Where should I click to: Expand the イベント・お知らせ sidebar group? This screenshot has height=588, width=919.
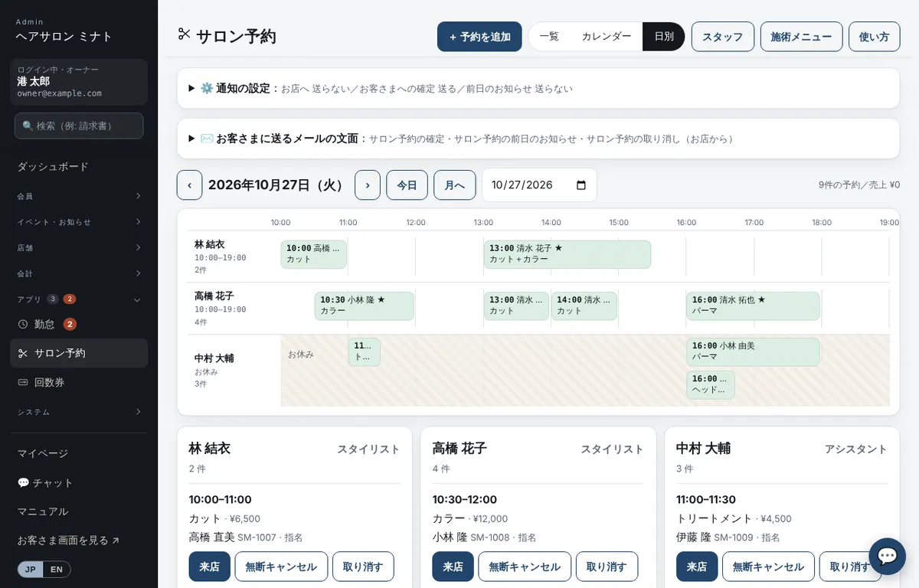(79, 222)
